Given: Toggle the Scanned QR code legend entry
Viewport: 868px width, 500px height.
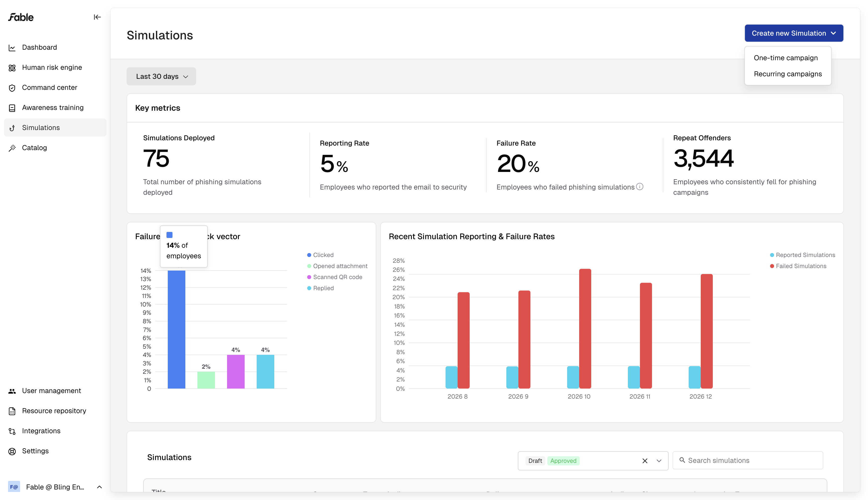Looking at the screenshot, I should point(334,277).
